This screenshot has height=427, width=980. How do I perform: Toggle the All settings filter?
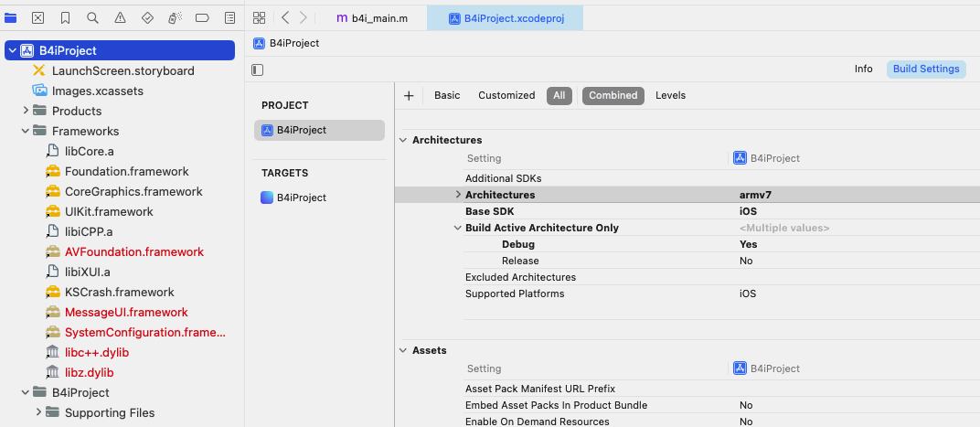click(x=559, y=95)
